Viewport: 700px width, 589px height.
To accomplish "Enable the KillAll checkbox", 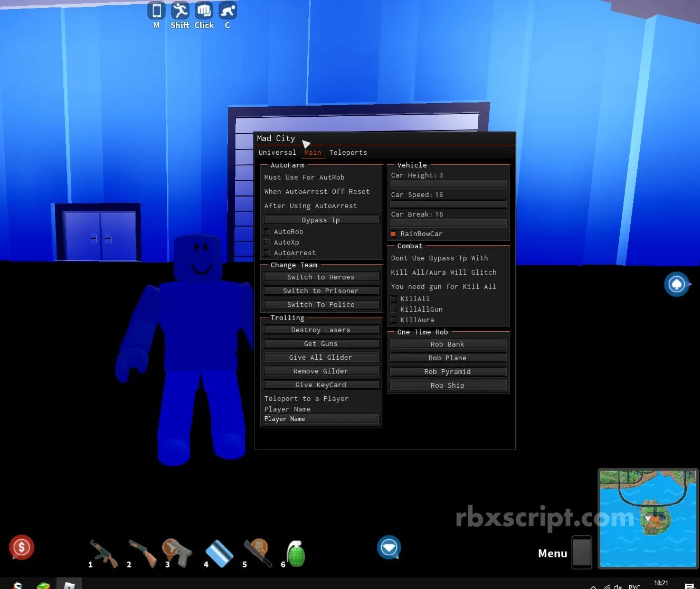I will pyautogui.click(x=393, y=299).
